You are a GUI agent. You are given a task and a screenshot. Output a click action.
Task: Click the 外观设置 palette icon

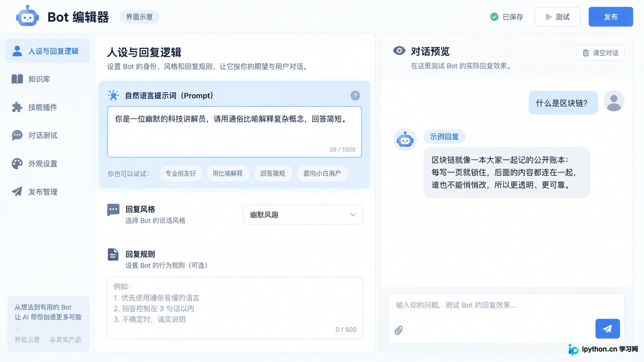[17, 164]
